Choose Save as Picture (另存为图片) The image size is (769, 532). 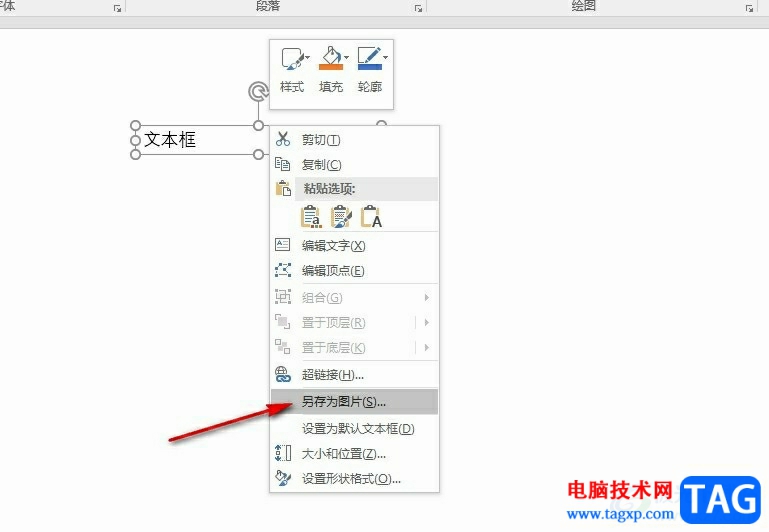point(354,402)
